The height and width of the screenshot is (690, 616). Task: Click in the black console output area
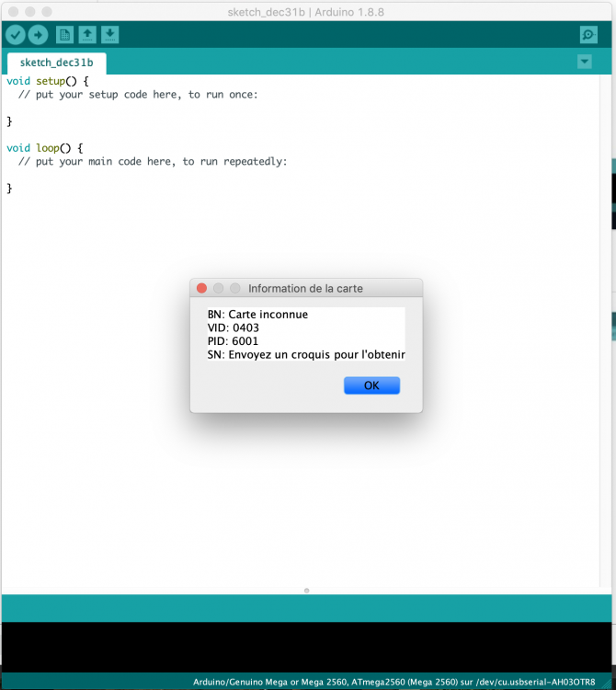306,647
